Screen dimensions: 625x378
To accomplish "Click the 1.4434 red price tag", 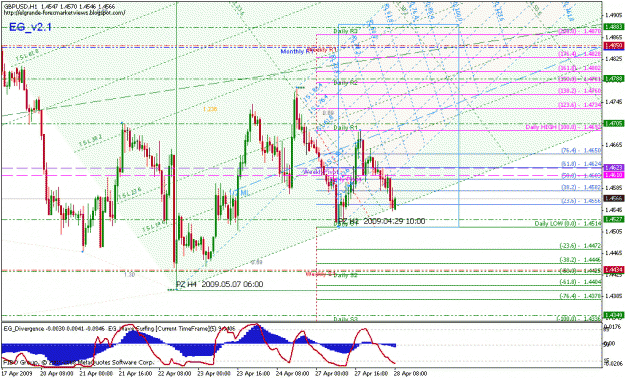I will pos(613,270).
